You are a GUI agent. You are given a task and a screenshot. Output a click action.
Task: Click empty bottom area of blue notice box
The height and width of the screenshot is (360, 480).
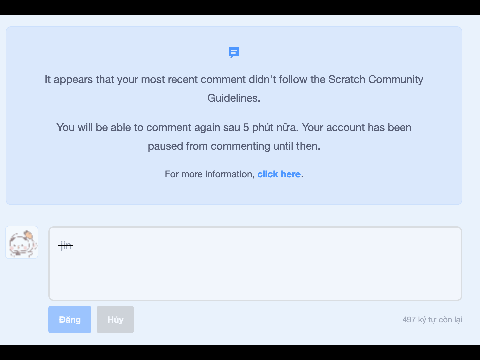coord(234,193)
